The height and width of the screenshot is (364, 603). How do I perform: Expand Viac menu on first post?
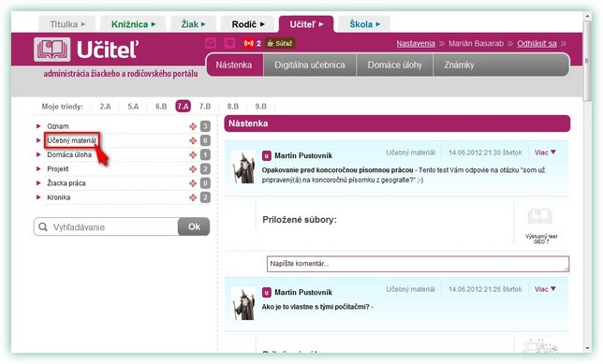tap(545, 153)
